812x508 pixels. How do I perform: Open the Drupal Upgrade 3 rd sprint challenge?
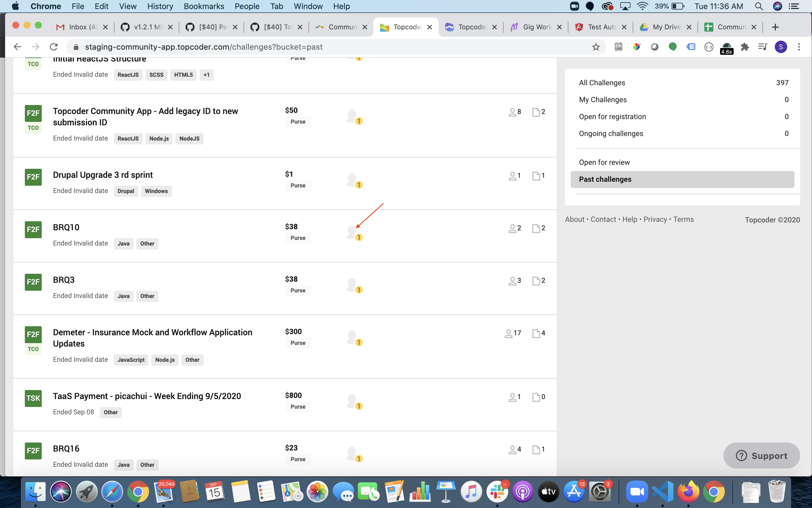[103, 175]
